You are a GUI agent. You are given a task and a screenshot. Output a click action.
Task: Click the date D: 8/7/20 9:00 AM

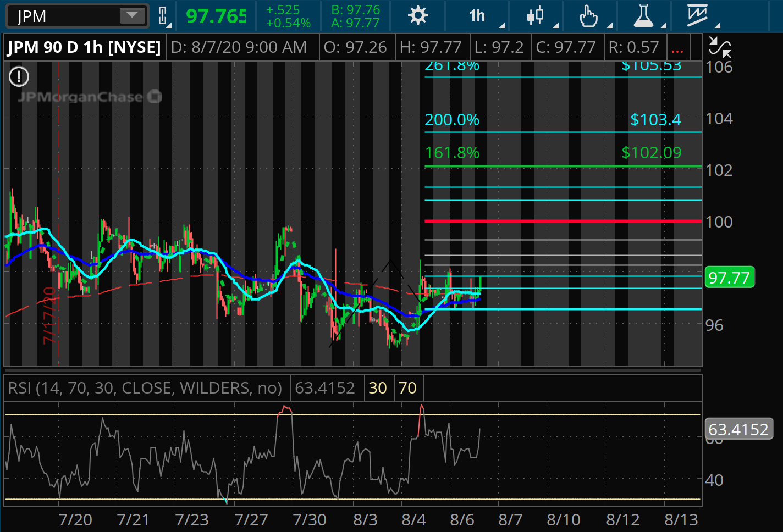coord(239,47)
